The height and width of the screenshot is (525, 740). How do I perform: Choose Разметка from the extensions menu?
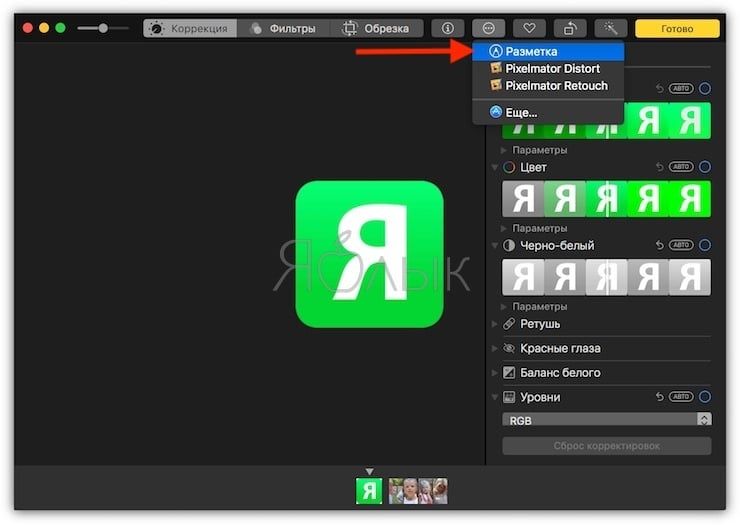coord(548,51)
